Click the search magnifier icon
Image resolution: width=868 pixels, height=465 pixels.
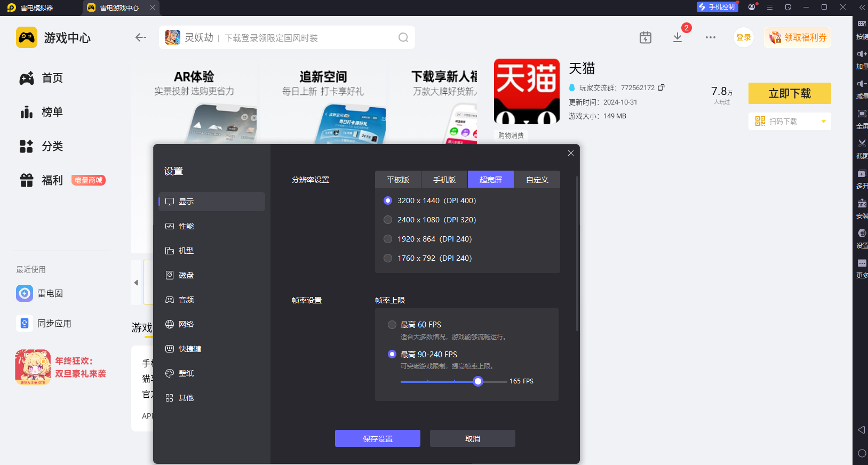(403, 37)
